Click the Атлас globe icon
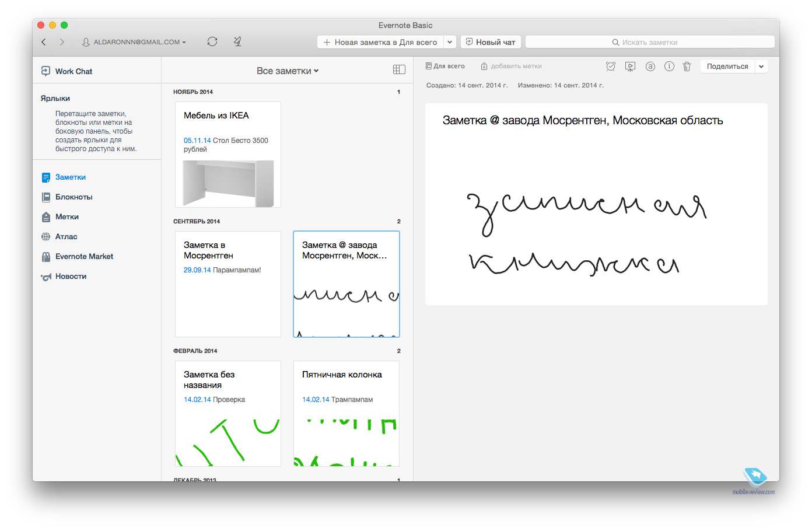The image size is (812, 528). pos(46,237)
